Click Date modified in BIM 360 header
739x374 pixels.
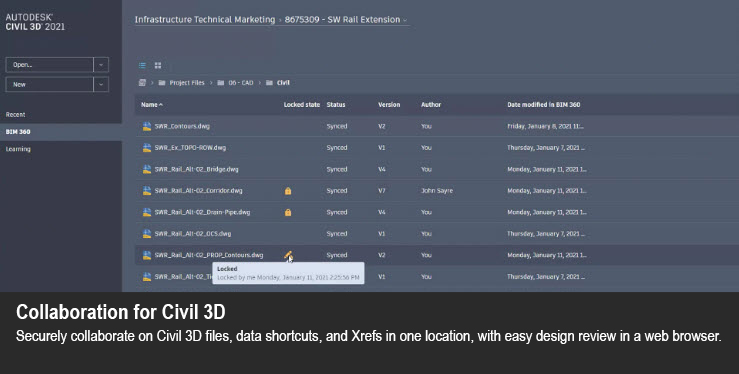click(543, 105)
